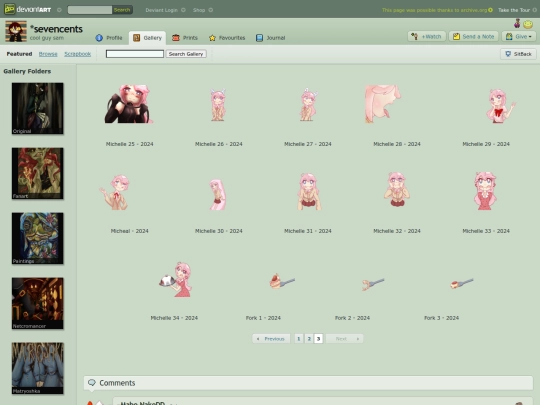540x405 pixels.
Task: Click the circle icon beside Shop
Action: coord(211,10)
